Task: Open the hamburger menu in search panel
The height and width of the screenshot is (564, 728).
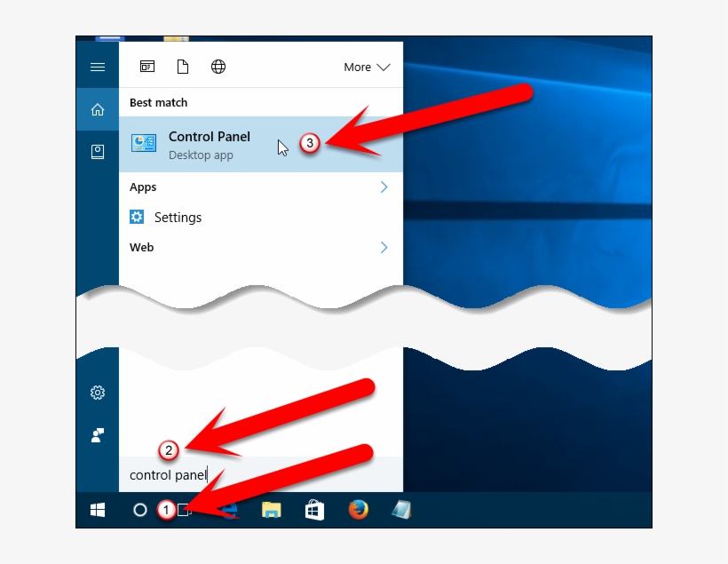Action: click(98, 68)
